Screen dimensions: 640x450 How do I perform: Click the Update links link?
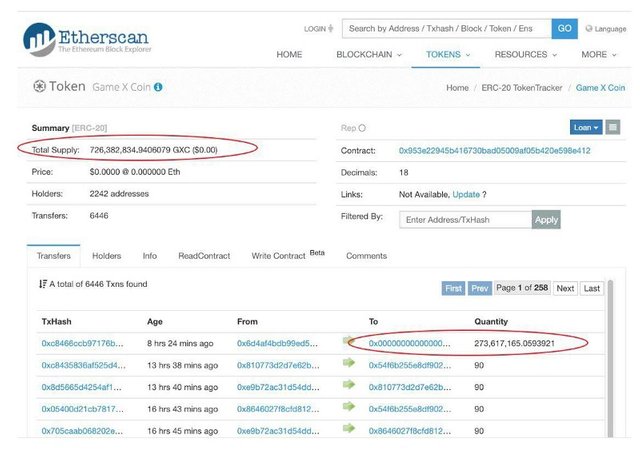466,194
